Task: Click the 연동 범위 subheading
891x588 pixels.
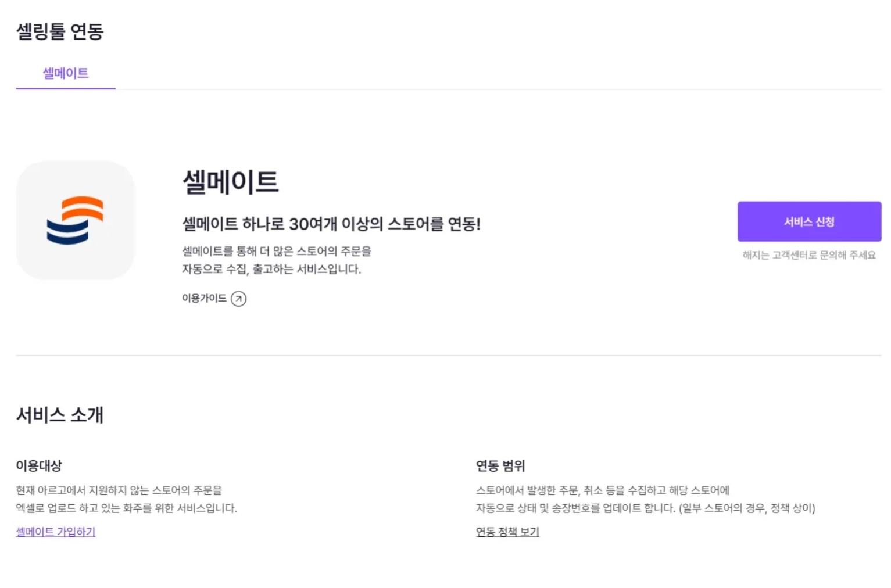Action: pyautogui.click(x=500, y=465)
